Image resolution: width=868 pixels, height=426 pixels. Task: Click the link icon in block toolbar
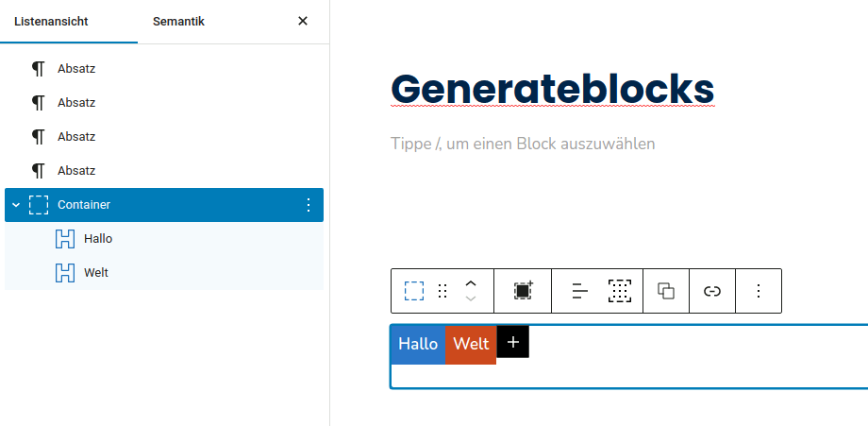click(x=712, y=291)
